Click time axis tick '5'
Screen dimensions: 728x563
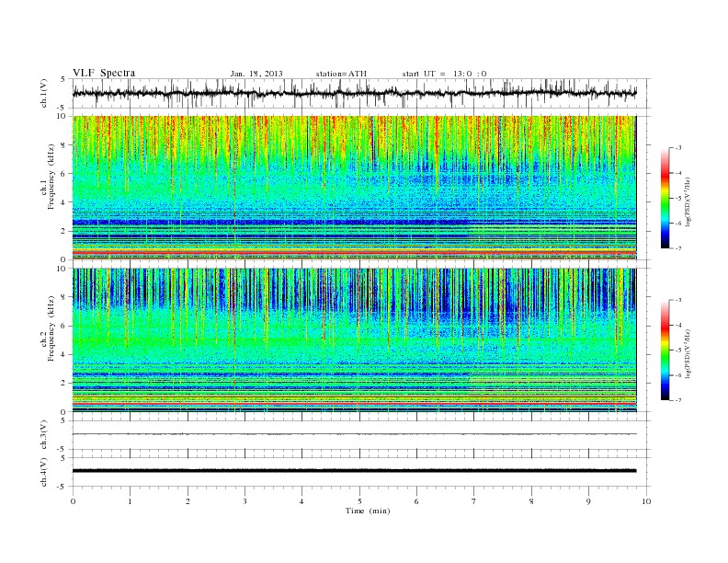coord(359,501)
